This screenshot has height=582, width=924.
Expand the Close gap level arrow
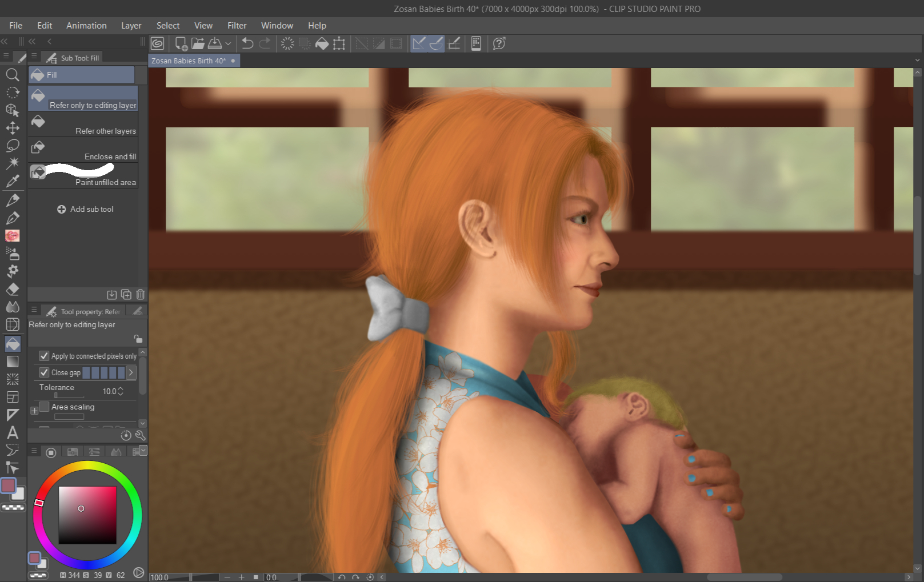131,372
